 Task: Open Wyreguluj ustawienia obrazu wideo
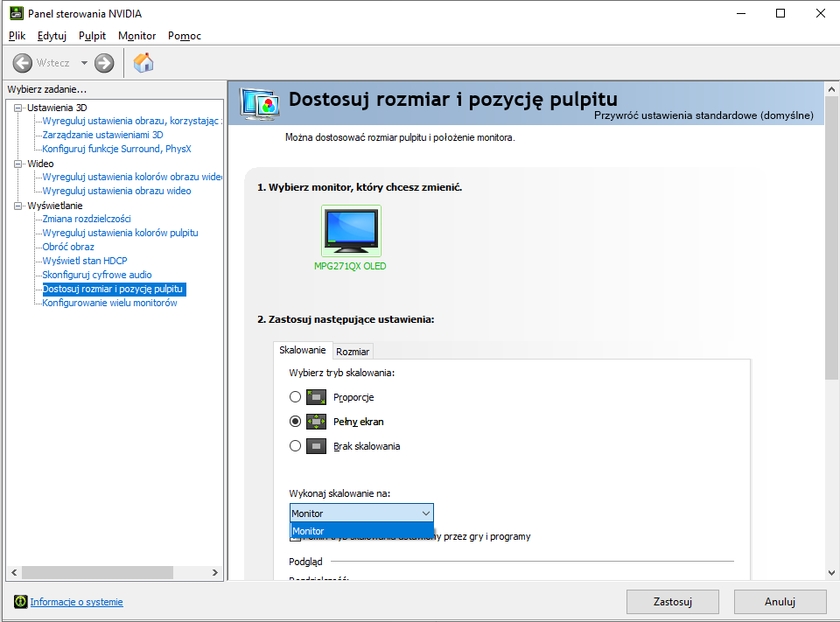click(x=116, y=191)
